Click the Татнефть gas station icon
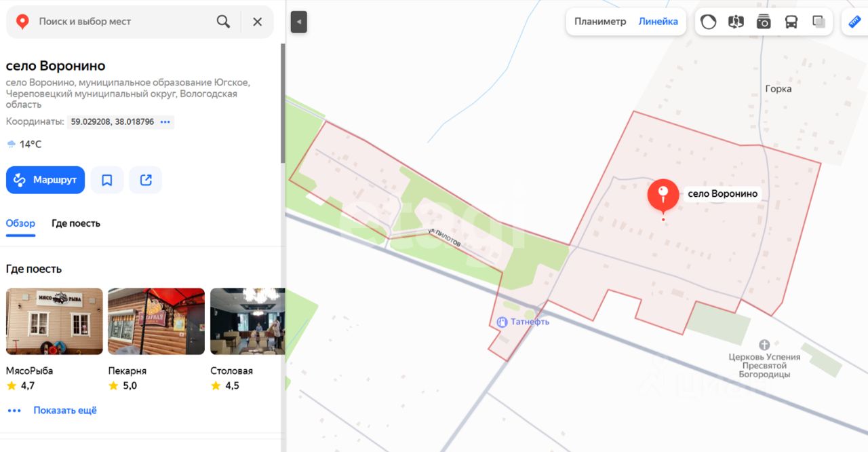Viewport: 868px width, 452px height. 502,322
